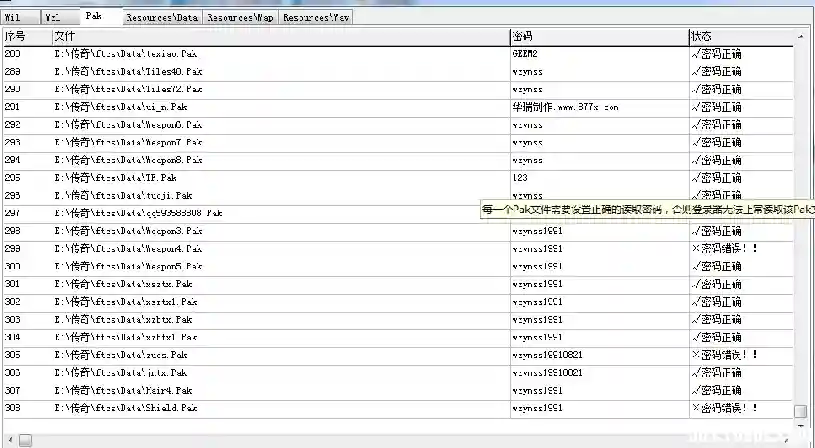Select the xzbtx1.Pak file row

(x=398, y=337)
